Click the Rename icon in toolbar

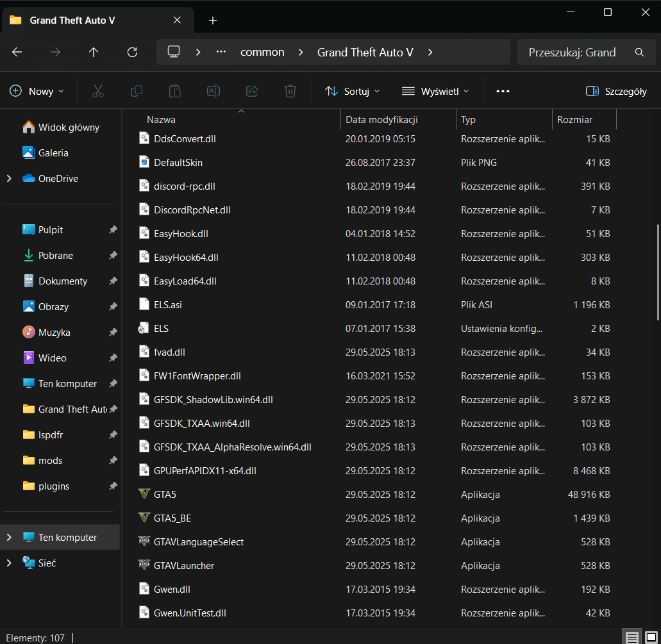pos(213,91)
